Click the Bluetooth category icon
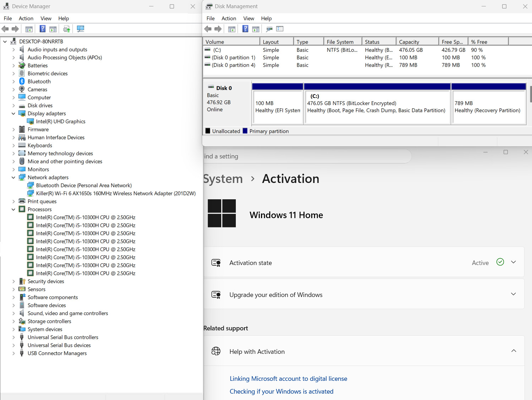This screenshot has width=532, height=400. [x=22, y=81]
